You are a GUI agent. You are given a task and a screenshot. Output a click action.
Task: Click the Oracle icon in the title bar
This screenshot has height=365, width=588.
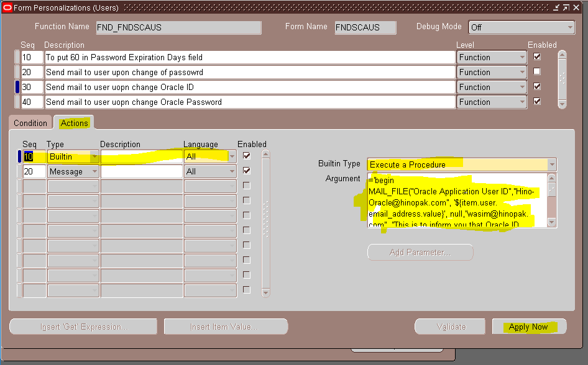tap(7, 7)
